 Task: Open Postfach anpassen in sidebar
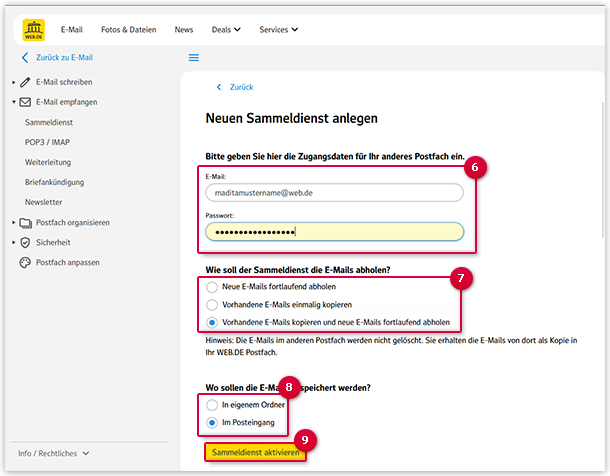point(68,262)
